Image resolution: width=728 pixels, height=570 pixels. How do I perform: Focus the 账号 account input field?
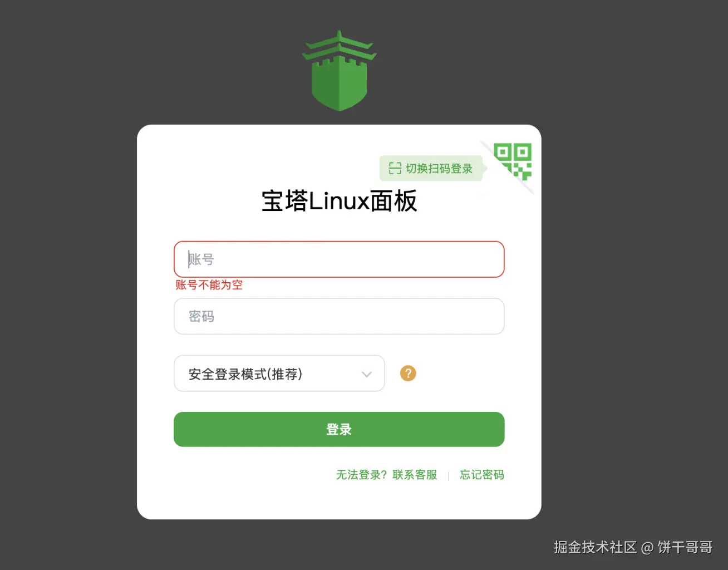coord(339,259)
